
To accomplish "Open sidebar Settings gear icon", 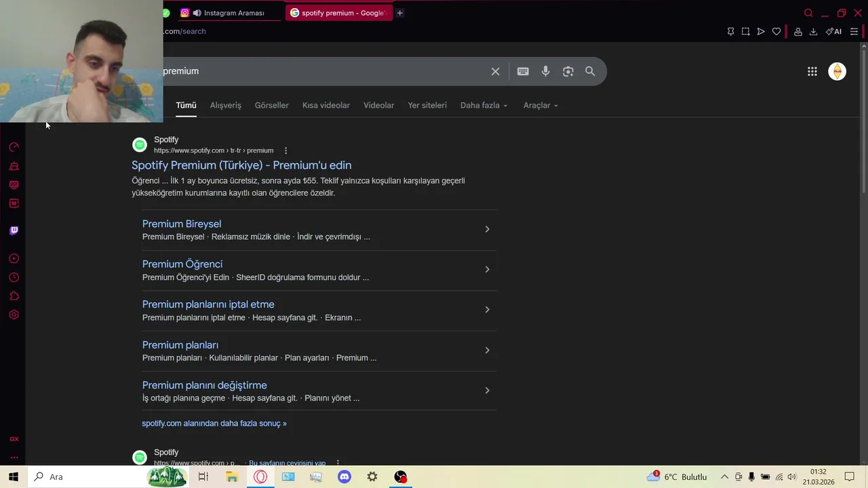I will pyautogui.click(x=14, y=314).
